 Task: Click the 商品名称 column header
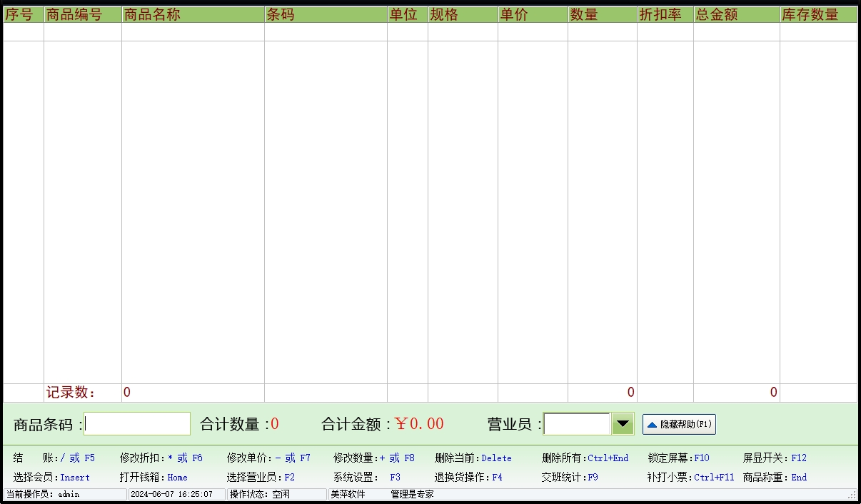pyautogui.click(x=193, y=15)
